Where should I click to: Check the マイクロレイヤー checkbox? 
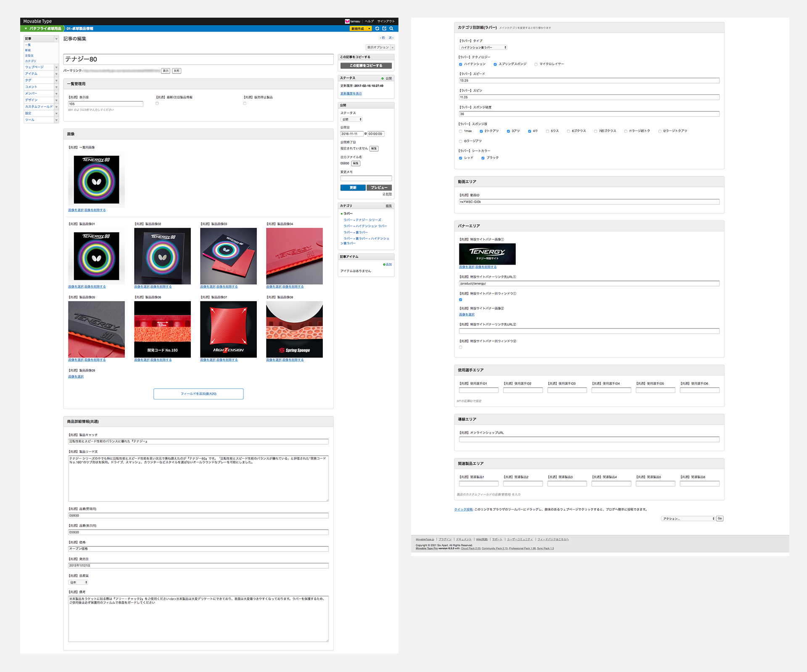tap(536, 64)
